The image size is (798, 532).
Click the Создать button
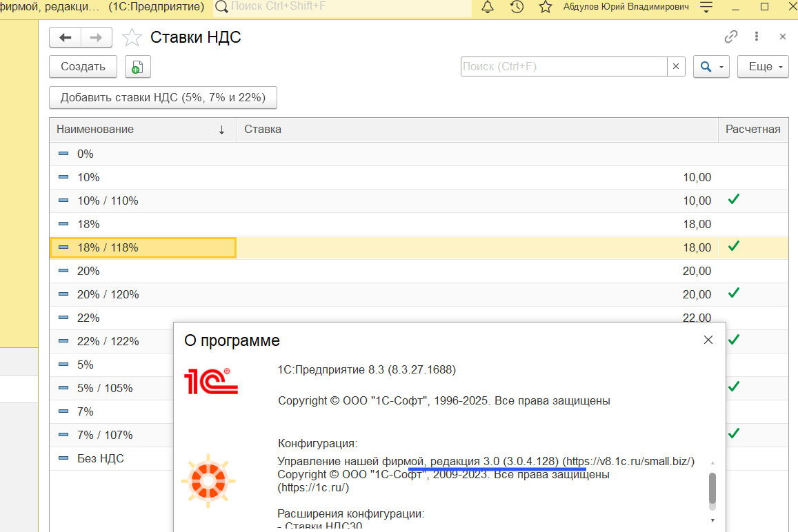pyautogui.click(x=83, y=67)
